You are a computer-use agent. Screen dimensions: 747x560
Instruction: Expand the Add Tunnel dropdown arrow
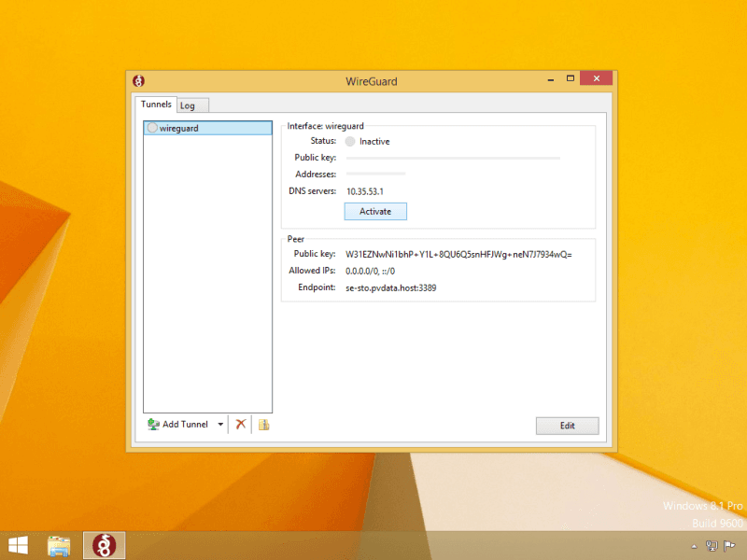pos(220,425)
